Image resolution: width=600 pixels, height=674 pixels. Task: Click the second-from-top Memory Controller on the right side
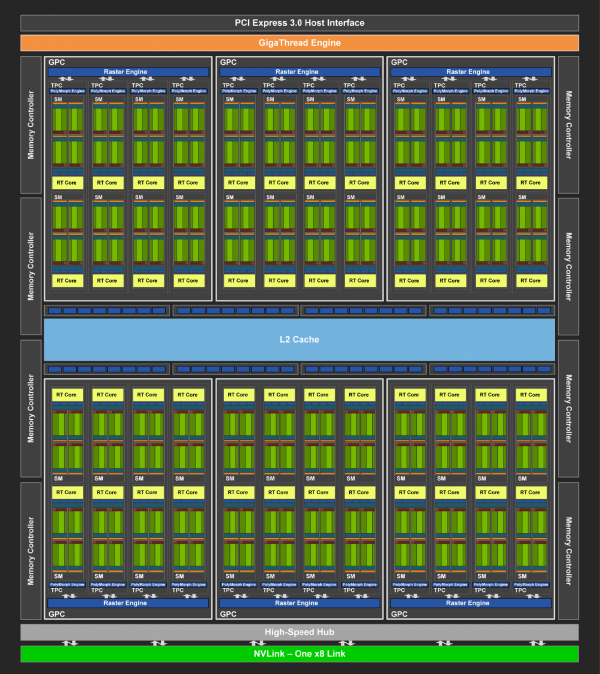click(x=568, y=267)
